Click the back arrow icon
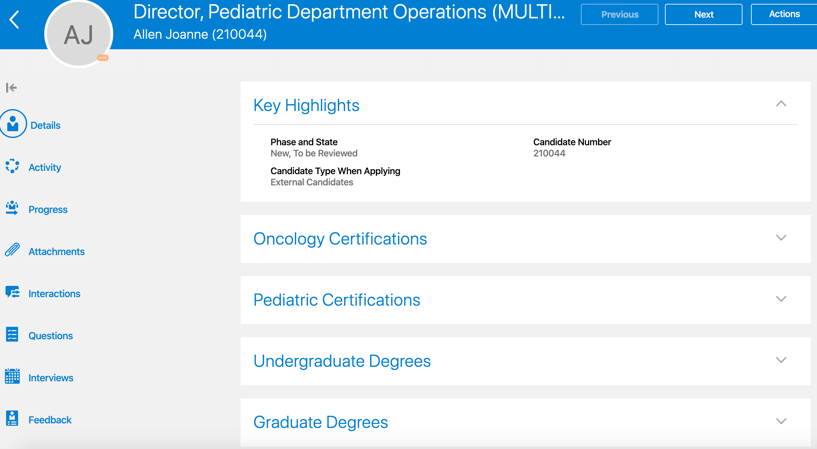This screenshot has width=817, height=449. click(14, 20)
